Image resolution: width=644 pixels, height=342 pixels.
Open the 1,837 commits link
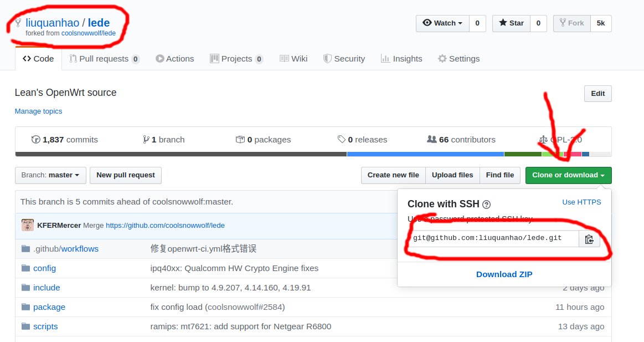[64, 140]
